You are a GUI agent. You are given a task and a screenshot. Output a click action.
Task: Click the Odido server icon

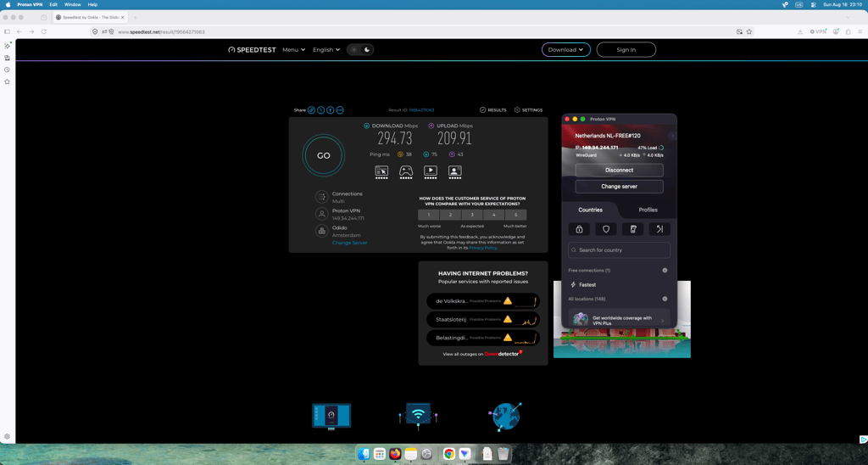[321, 231]
